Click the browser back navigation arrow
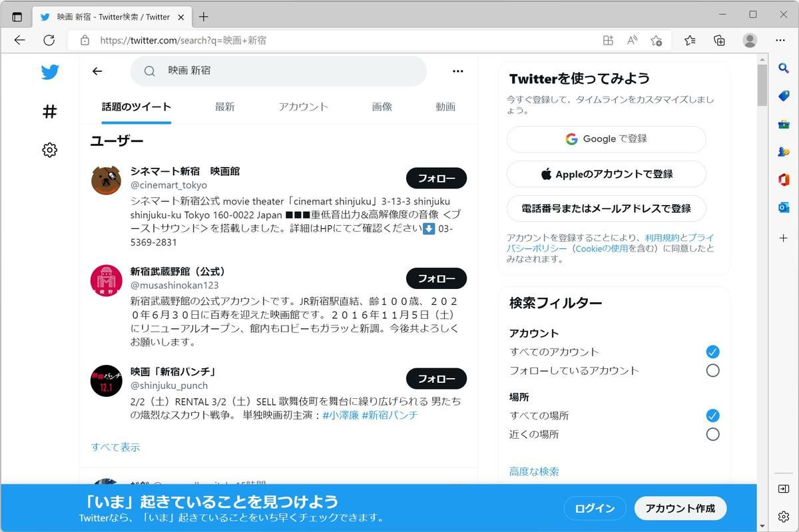 click(19, 40)
